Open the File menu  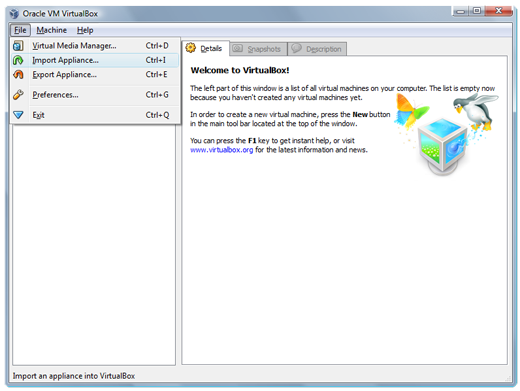tap(20, 30)
